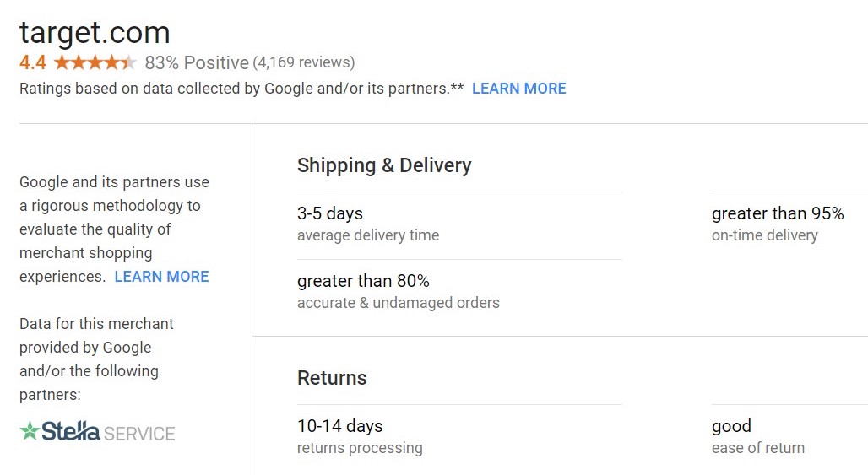Click the StellaService partner logo text

[x=108, y=433]
